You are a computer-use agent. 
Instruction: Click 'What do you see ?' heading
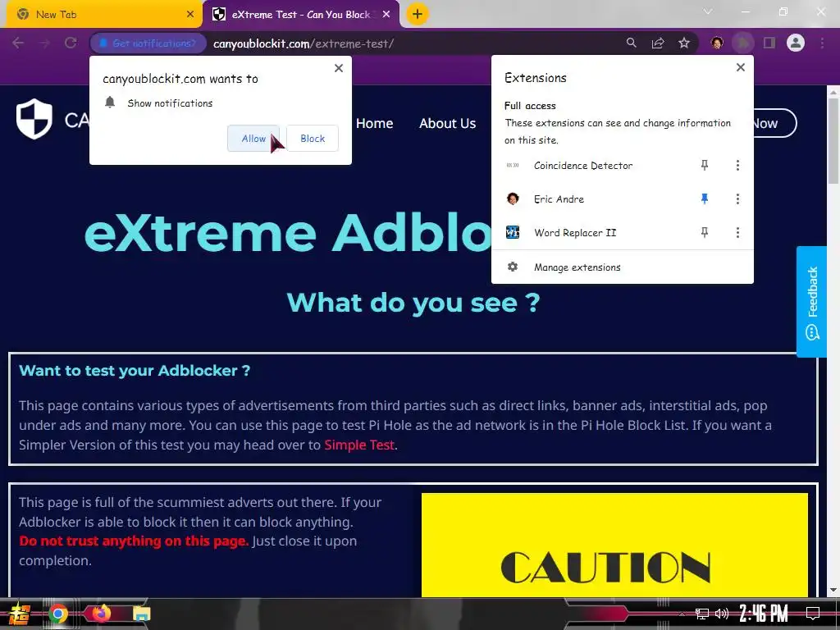[413, 304]
